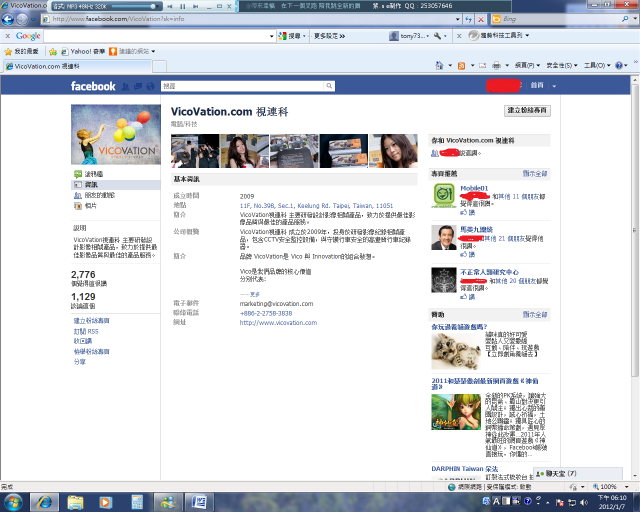Screen dimensions: 640x512
Task: Click the refresh icon beside address bar
Action: point(469,19)
